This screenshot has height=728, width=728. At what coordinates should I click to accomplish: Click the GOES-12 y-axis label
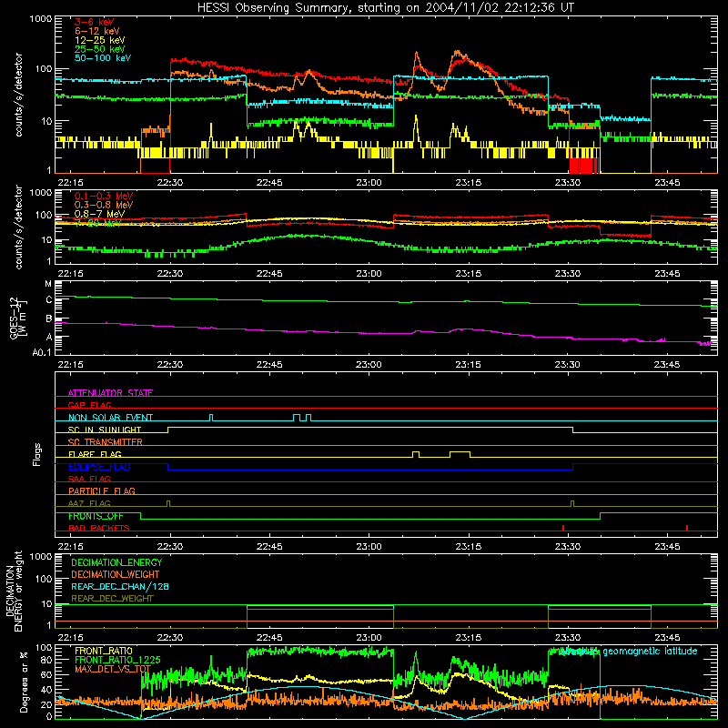coord(17,318)
